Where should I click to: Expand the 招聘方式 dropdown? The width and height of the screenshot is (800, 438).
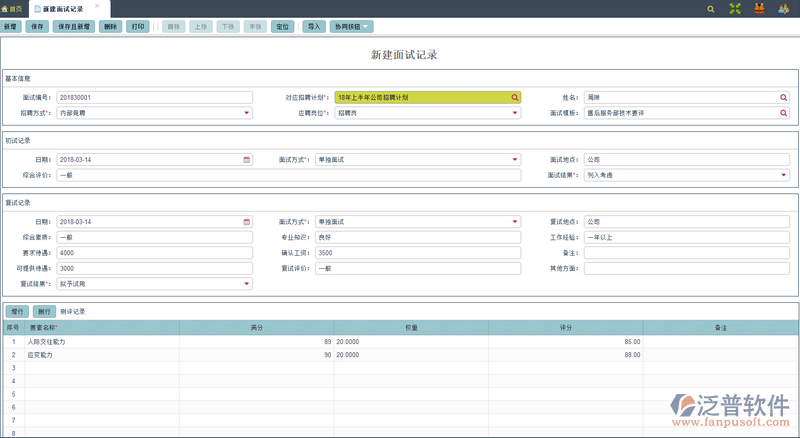pos(247,113)
